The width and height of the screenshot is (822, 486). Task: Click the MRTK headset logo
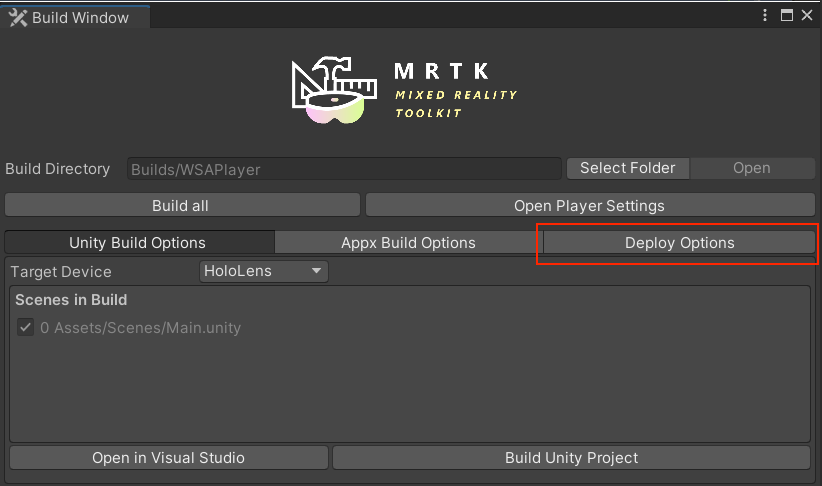(333, 92)
